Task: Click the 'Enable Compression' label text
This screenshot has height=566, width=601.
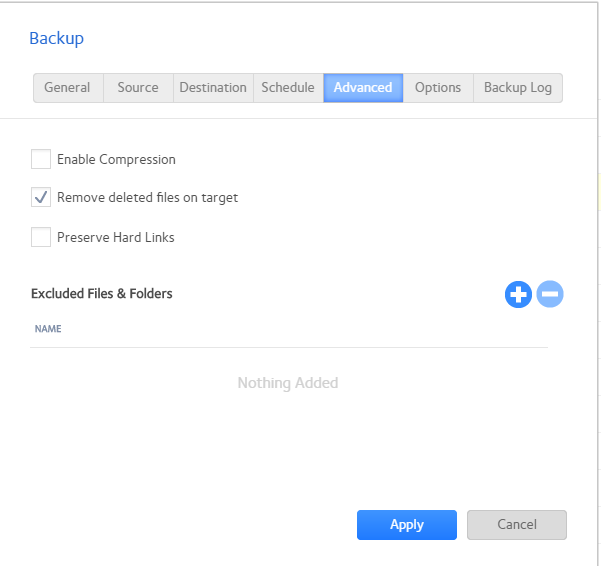Action: (x=116, y=159)
